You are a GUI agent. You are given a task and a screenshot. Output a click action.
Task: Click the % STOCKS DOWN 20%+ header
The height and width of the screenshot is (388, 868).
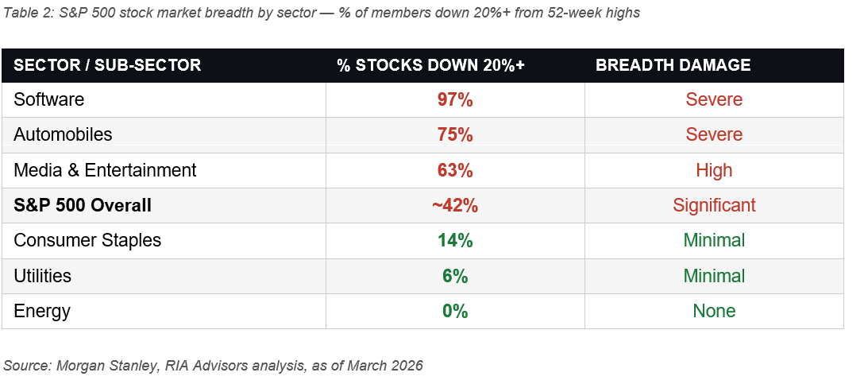click(430, 65)
